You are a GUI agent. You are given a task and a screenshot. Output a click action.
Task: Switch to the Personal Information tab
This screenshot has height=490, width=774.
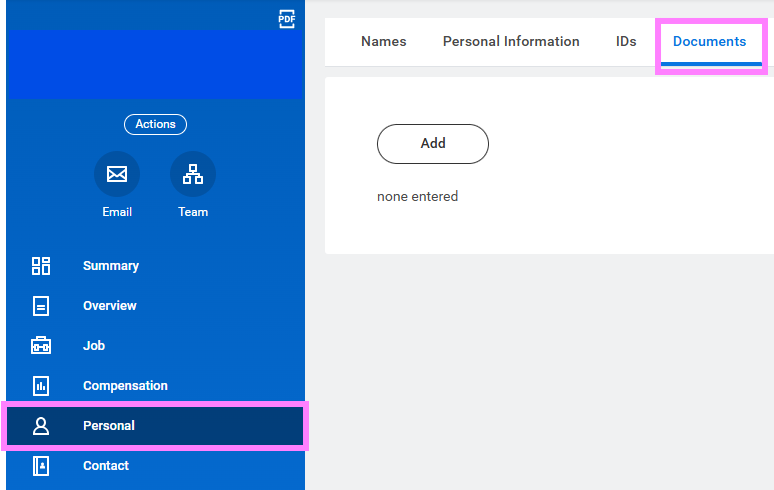click(x=511, y=41)
